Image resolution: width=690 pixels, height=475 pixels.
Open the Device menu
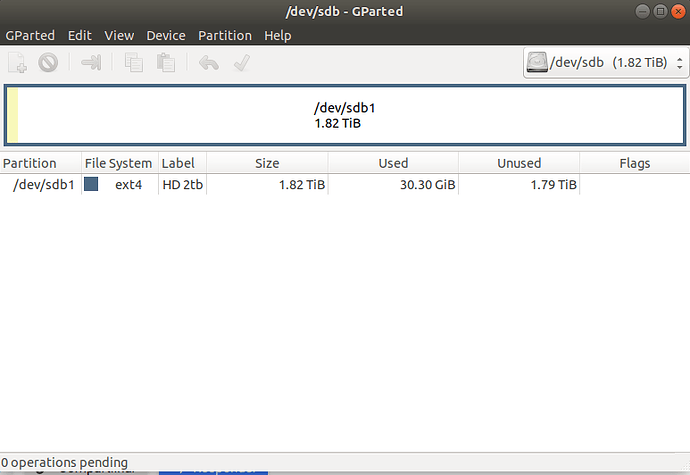click(166, 35)
